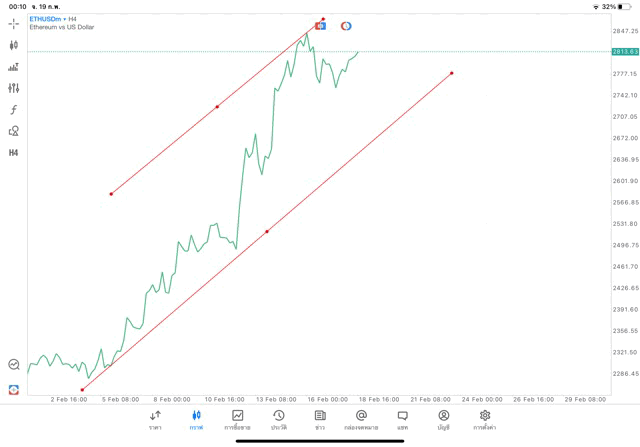
Task: Open the trade levels chart icon
Action: tap(13, 67)
